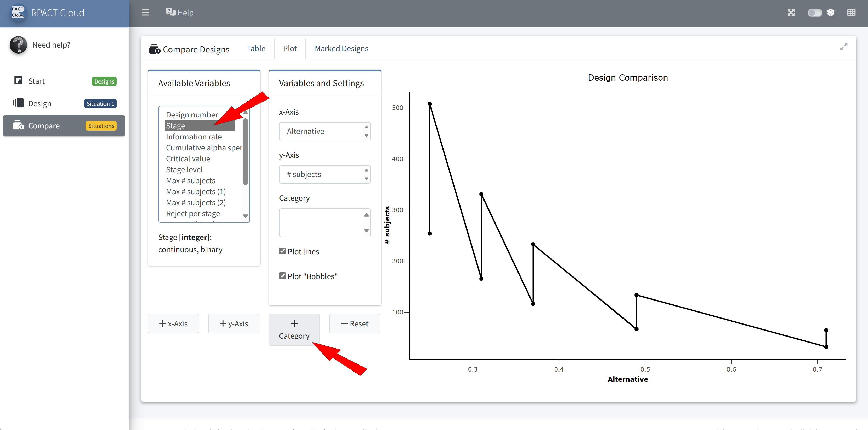Click the fullscreen expand icon in header
Viewport: 868px width, 430px height.
(791, 13)
